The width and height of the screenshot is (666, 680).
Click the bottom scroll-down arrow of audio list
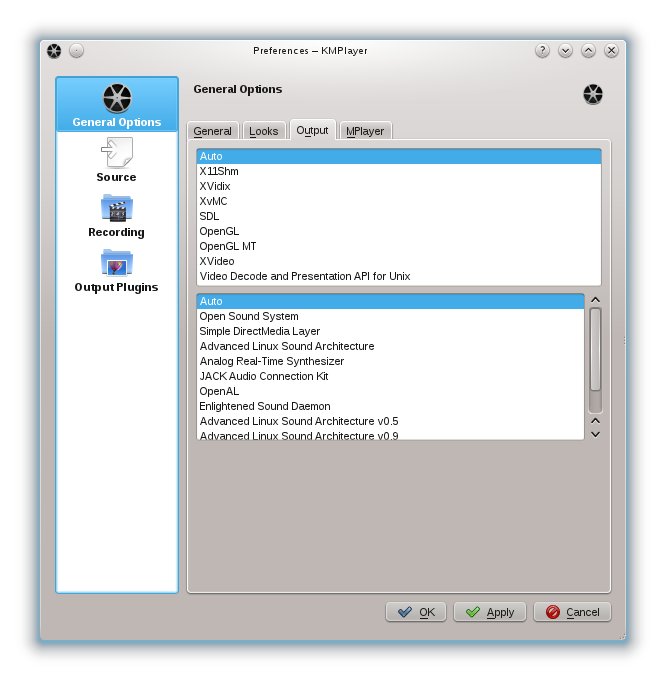click(x=595, y=434)
